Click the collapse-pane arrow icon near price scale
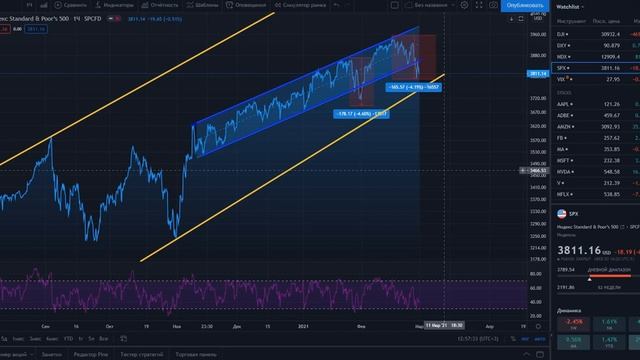 click(x=511, y=19)
